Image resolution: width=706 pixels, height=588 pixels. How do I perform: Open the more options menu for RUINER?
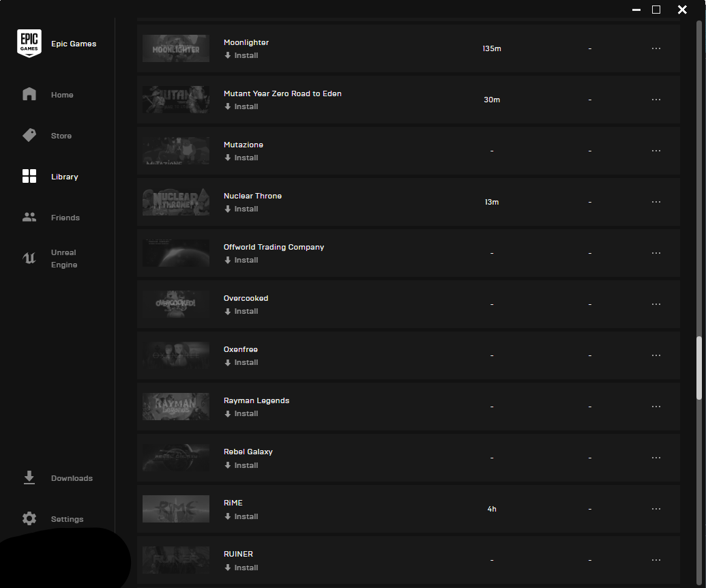(x=656, y=560)
